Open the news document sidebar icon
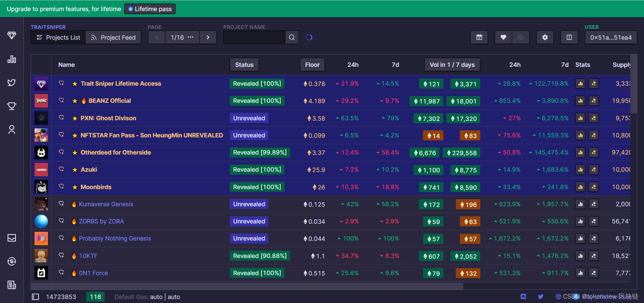 coord(12,285)
